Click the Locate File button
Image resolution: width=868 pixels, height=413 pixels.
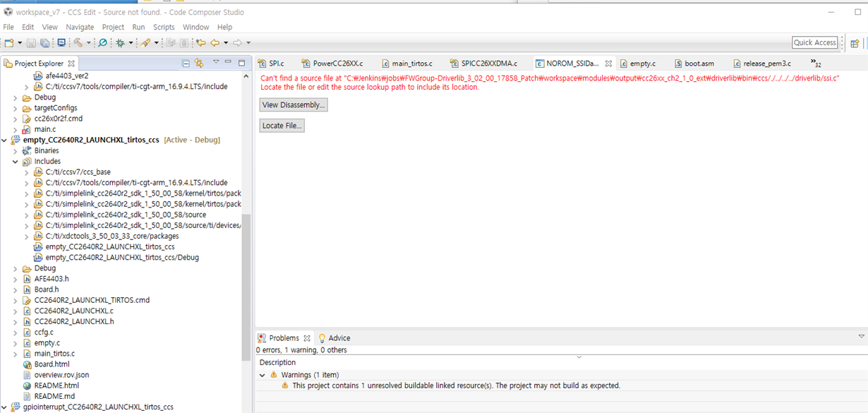point(280,125)
